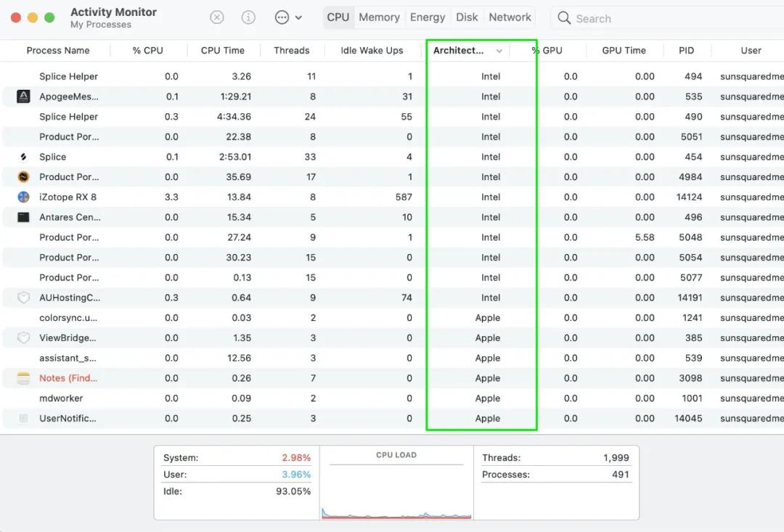Screen dimensions: 784x532
Task: Click idle wake ups value 587
Action: 404,197
